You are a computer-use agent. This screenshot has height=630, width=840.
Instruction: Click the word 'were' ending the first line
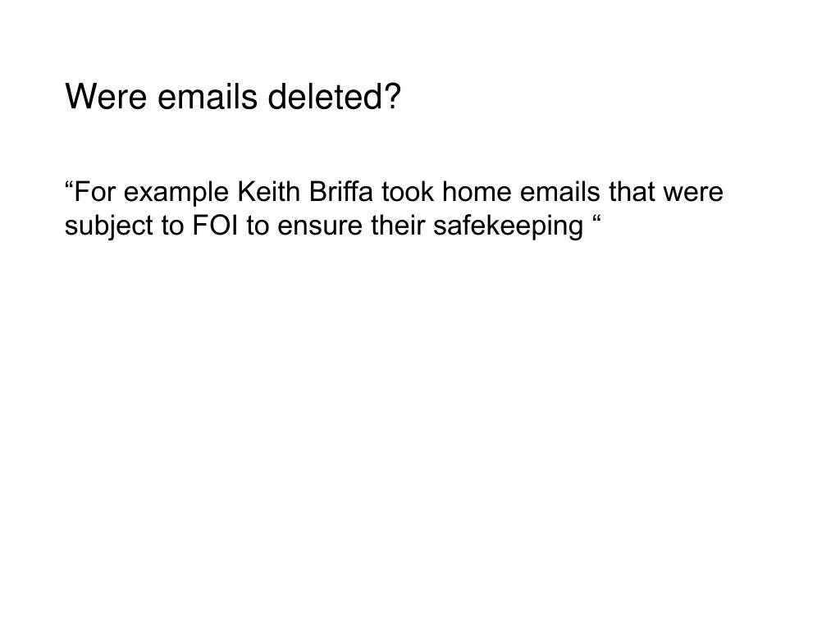693,194
